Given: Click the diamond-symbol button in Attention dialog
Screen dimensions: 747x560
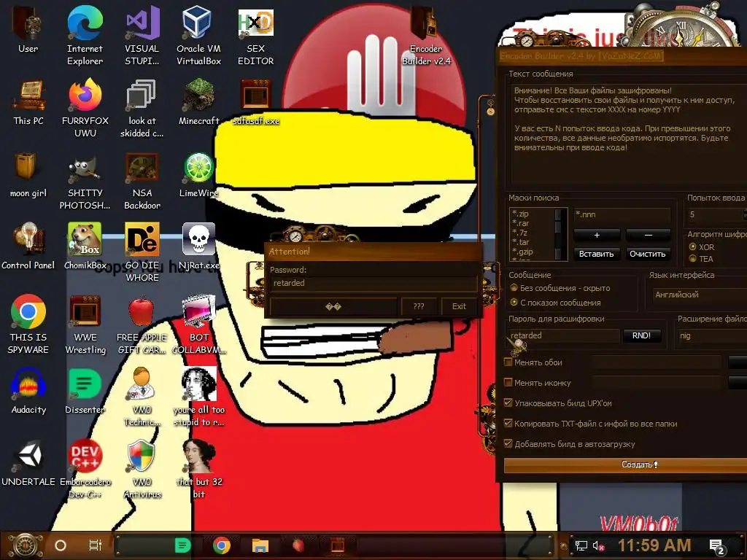Looking at the screenshot, I should [x=333, y=306].
